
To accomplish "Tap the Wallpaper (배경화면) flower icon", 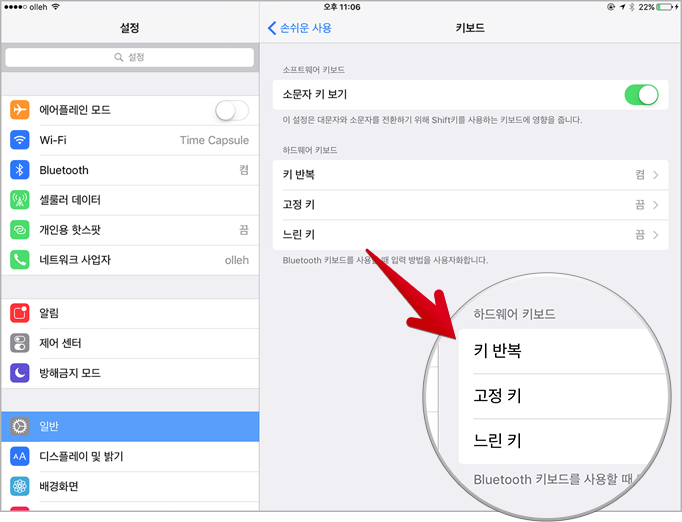I will pos(20,486).
